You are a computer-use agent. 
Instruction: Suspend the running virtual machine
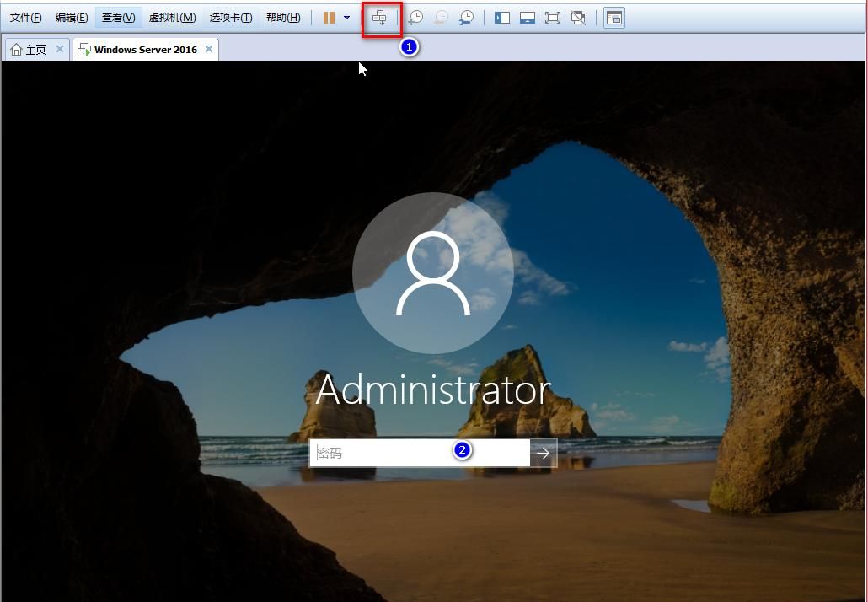pyautogui.click(x=328, y=17)
